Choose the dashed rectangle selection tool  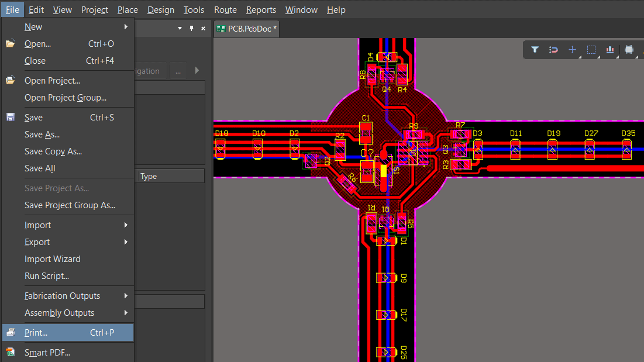pyautogui.click(x=591, y=50)
